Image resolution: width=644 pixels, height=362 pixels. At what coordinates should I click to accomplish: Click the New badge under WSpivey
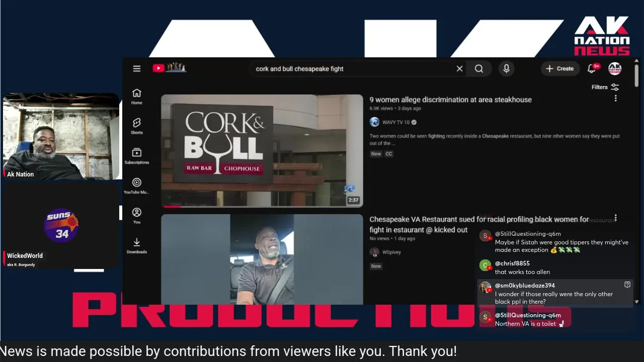coord(376,266)
